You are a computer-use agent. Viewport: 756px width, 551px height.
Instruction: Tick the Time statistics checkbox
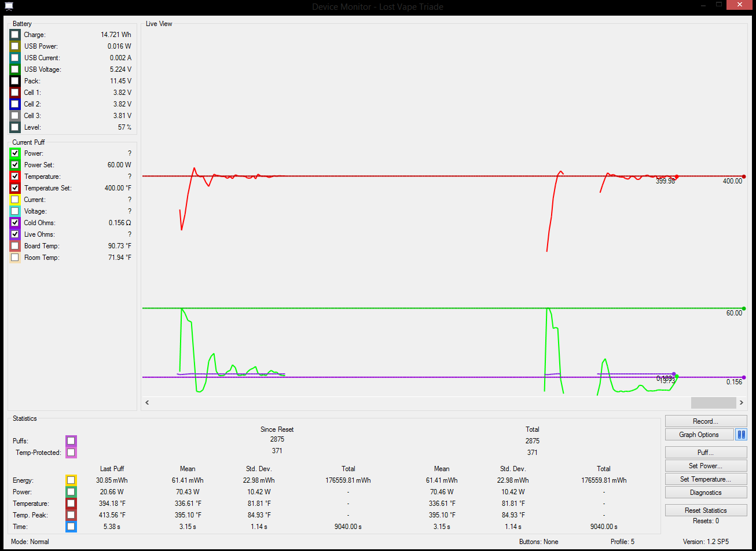(x=71, y=527)
